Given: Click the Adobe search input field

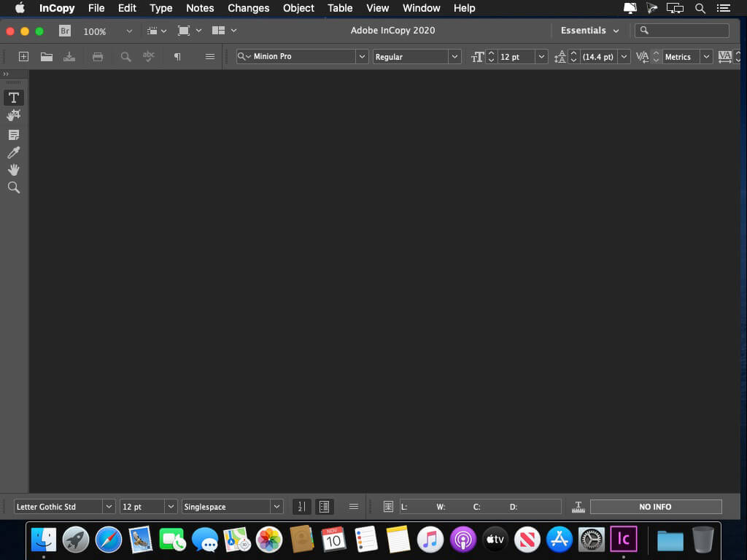Looking at the screenshot, I should [682, 31].
